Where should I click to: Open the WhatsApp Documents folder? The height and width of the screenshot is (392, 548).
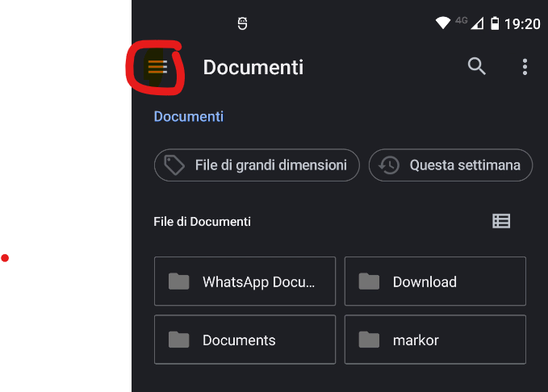(x=245, y=281)
